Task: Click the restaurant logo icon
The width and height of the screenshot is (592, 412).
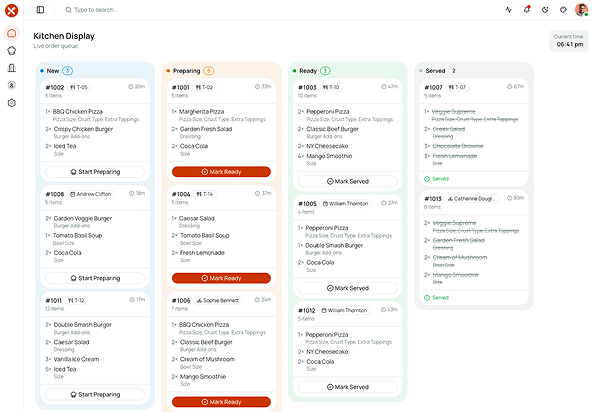Action: (x=12, y=10)
